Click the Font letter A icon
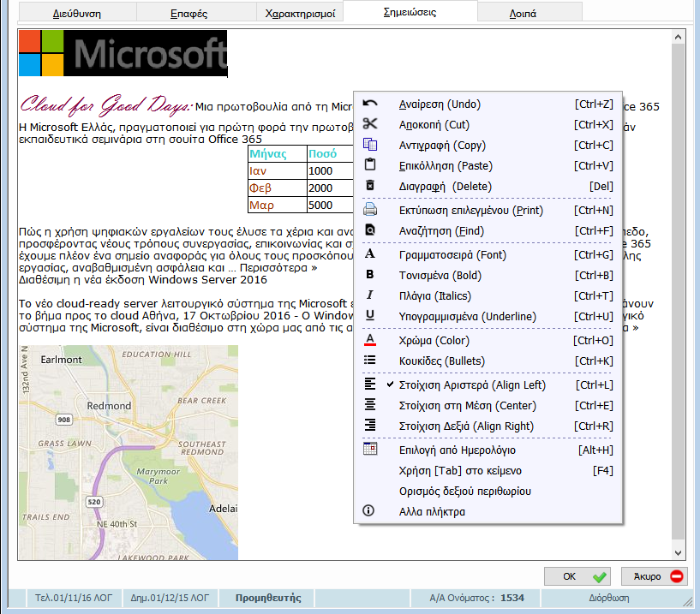 tap(370, 253)
